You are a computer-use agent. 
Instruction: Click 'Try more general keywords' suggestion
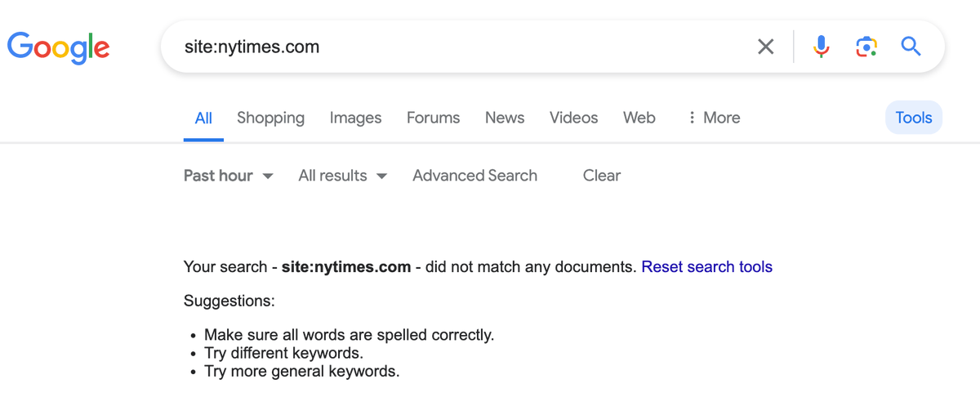click(301, 372)
